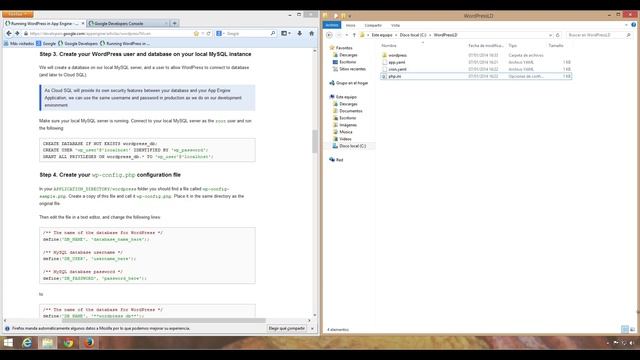Close the Running WordPress in App Engine tab
Viewport: 640px width, 360px height.
83,24
